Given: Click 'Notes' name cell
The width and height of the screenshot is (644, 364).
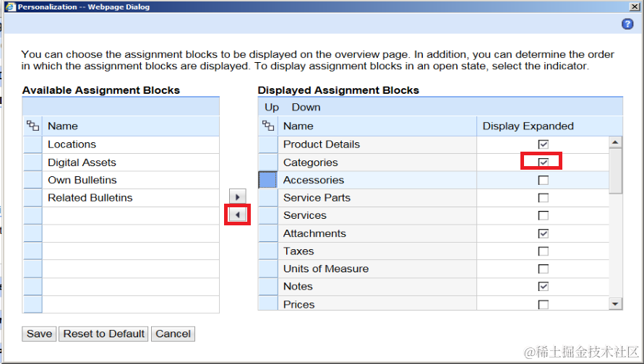Looking at the screenshot, I should [x=377, y=287].
